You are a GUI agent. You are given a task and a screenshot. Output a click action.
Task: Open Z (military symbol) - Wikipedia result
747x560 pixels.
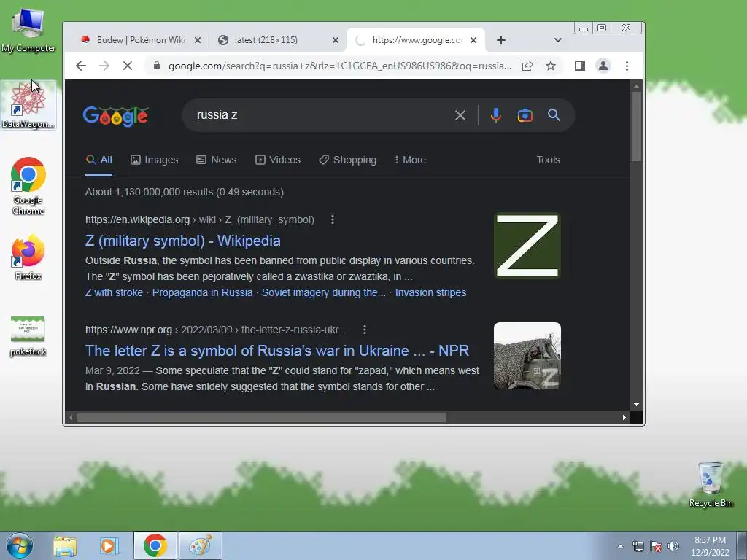[182, 241]
